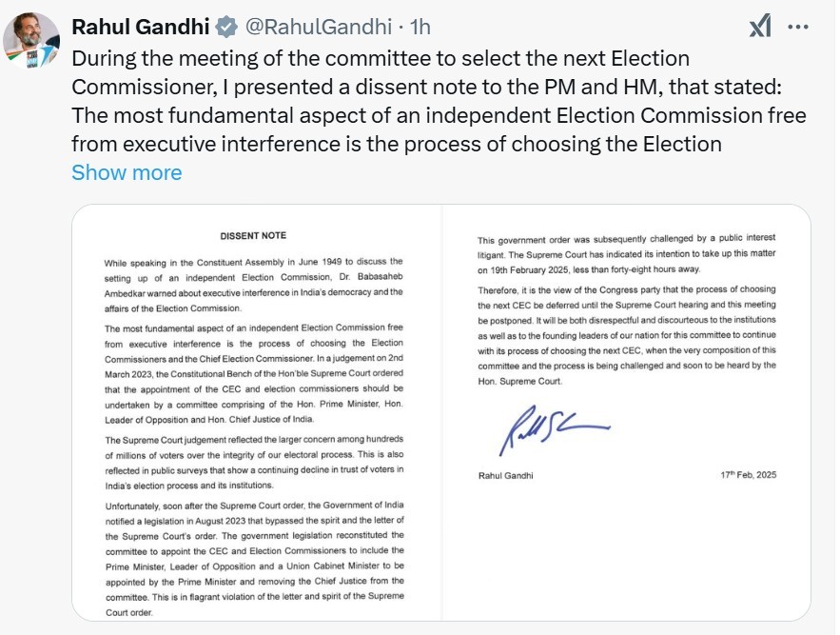Click the tweet text body
The image size is (840, 635).
pyautogui.click(x=439, y=101)
